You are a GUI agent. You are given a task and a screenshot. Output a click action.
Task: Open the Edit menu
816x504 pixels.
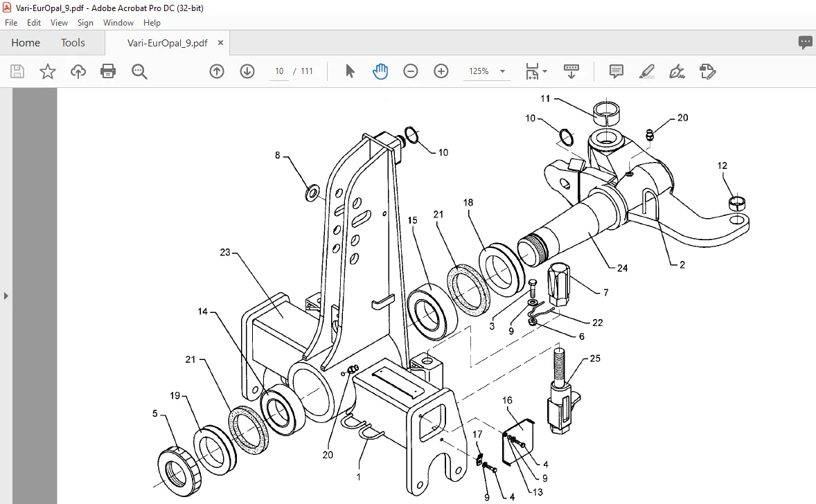click(x=34, y=23)
